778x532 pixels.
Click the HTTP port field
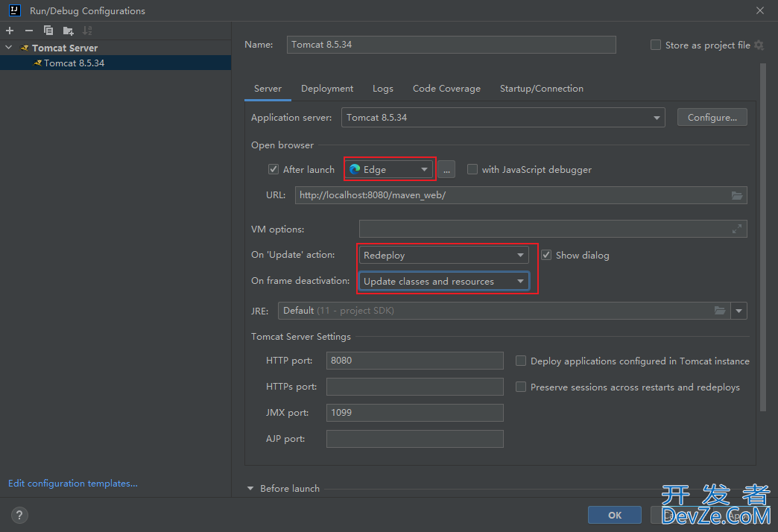click(415, 361)
